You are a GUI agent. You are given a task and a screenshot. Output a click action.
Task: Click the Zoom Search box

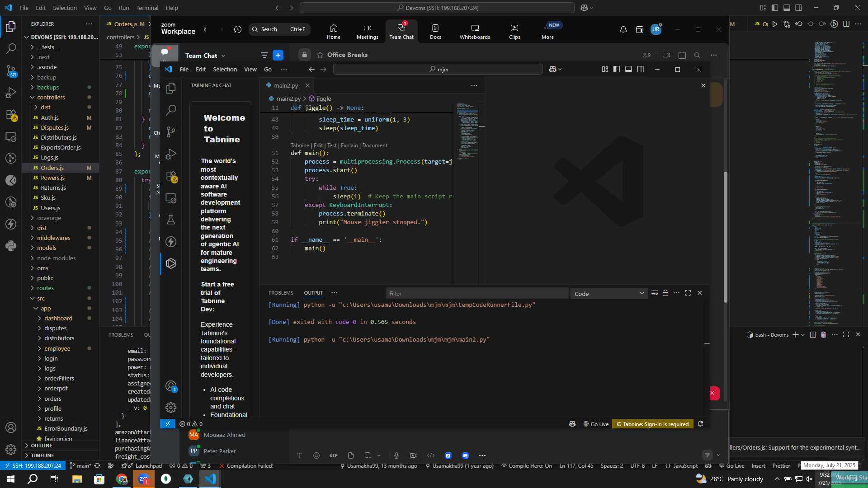[x=279, y=29]
